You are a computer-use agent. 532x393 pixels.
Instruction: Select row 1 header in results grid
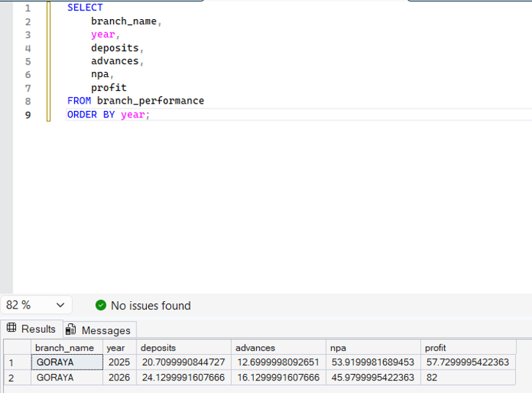[x=18, y=362]
